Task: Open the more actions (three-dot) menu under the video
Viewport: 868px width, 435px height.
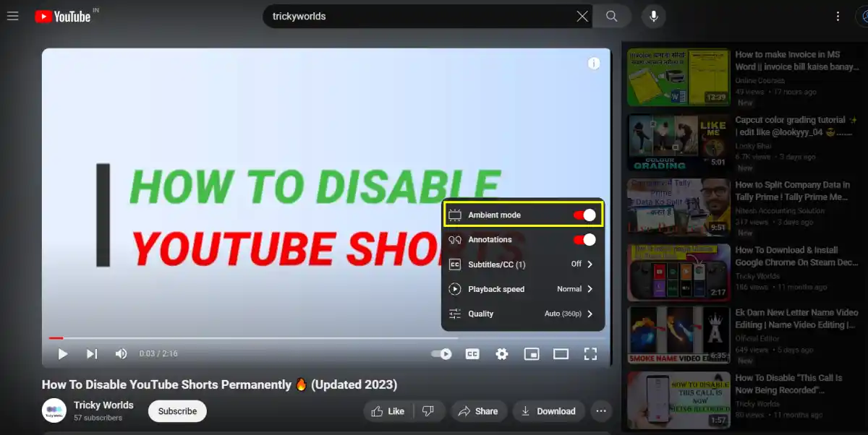Action: coord(601,410)
